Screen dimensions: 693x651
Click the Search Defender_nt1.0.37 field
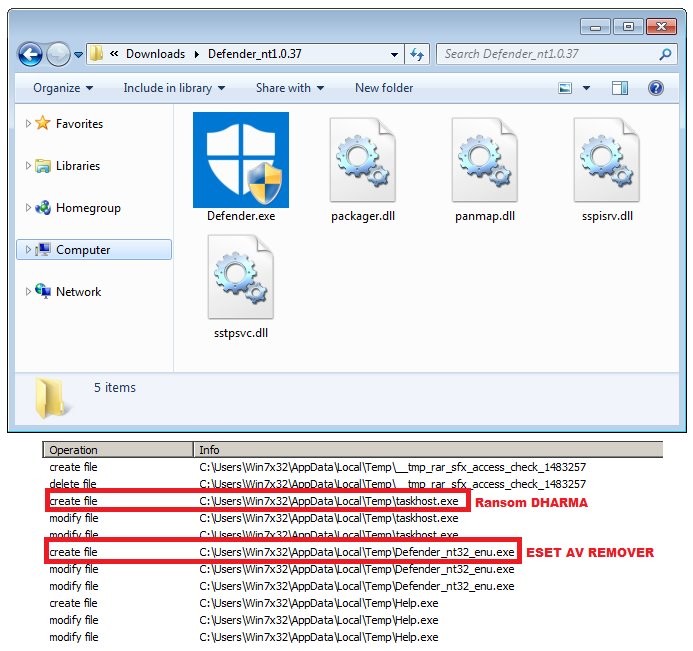pos(548,54)
